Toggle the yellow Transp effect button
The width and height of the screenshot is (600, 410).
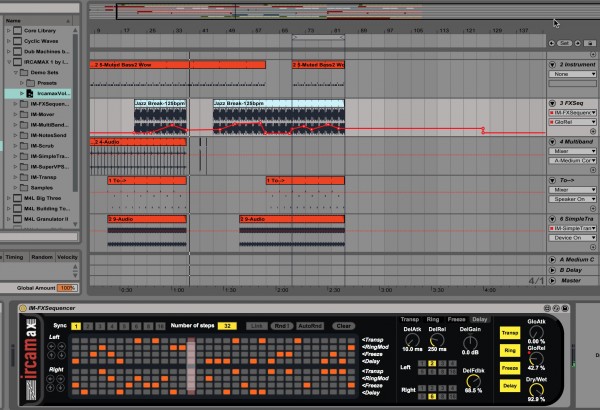click(x=510, y=333)
